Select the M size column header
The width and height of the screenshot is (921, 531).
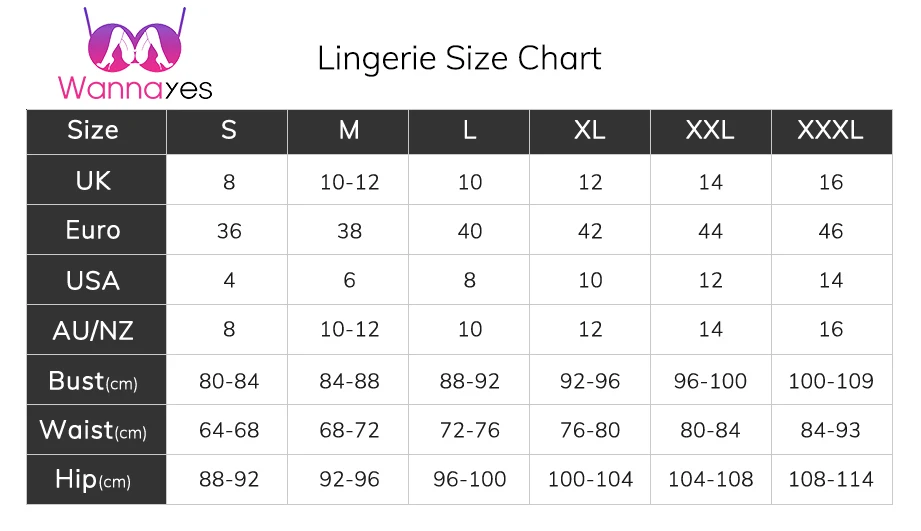[x=349, y=131]
